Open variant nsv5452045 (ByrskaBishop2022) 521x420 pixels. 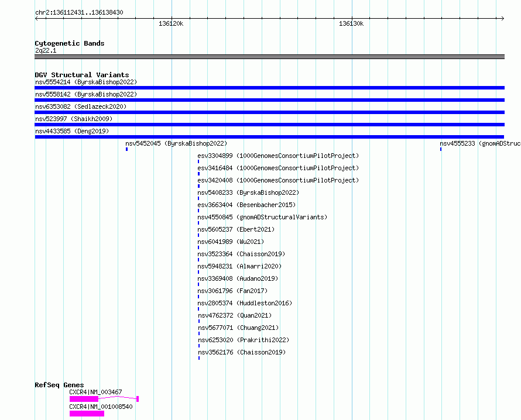(x=176, y=143)
